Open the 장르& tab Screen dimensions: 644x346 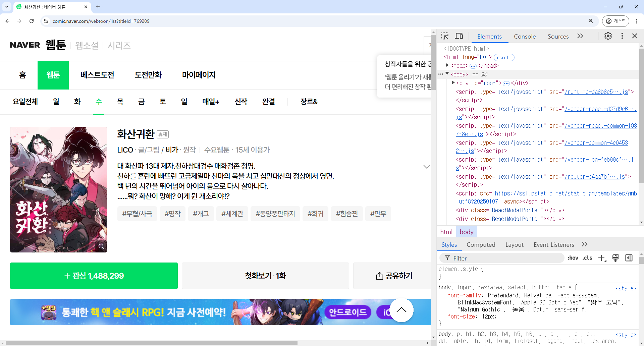(309, 102)
